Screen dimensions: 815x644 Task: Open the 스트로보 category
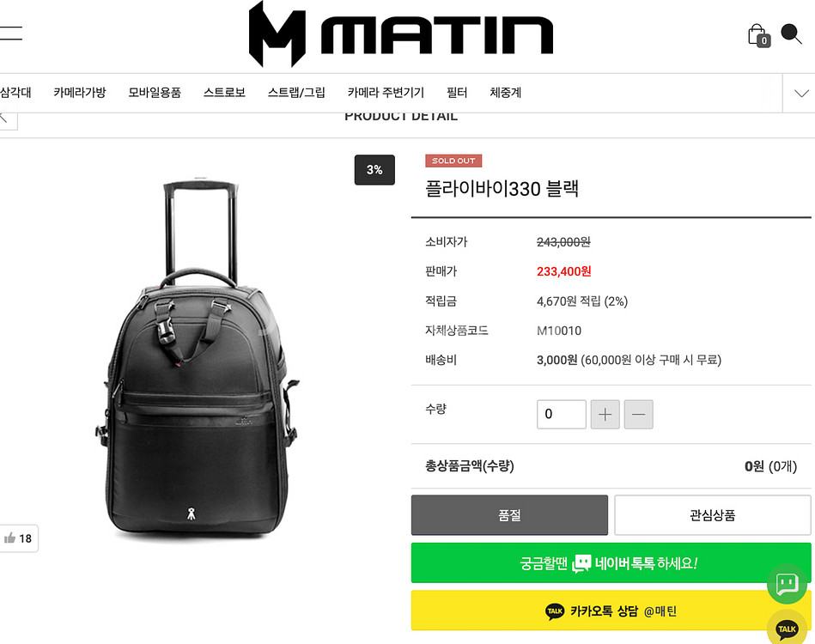[x=224, y=93]
